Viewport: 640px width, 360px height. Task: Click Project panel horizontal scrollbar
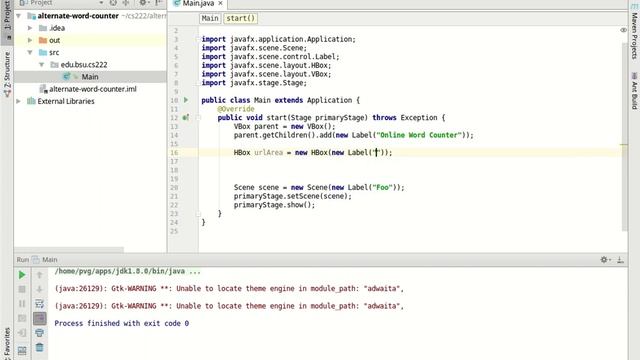pyautogui.click(x=69, y=249)
